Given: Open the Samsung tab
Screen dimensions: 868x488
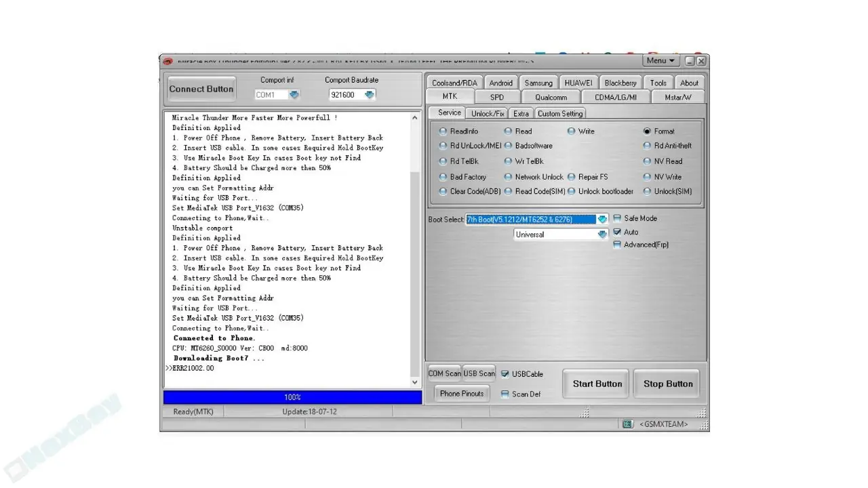Looking at the screenshot, I should pos(538,83).
